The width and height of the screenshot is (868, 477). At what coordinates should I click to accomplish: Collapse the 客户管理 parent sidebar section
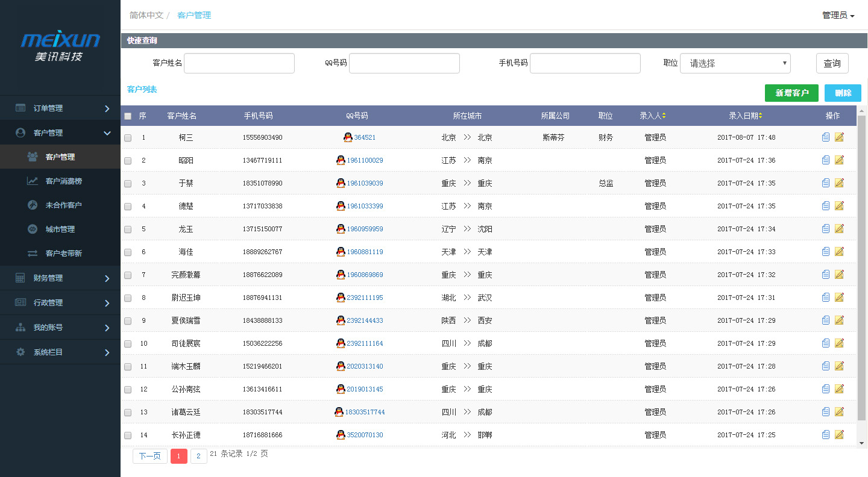point(60,132)
